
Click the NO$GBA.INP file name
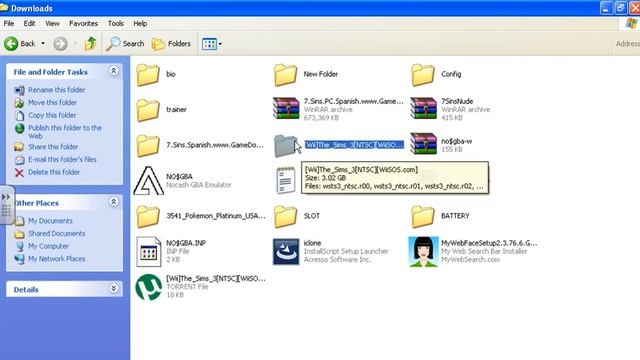[x=186, y=243]
